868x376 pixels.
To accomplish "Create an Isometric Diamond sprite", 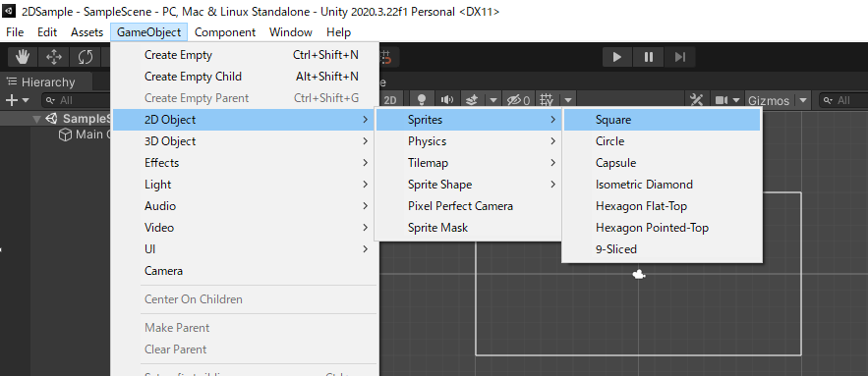I will click(x=663, y=185).
